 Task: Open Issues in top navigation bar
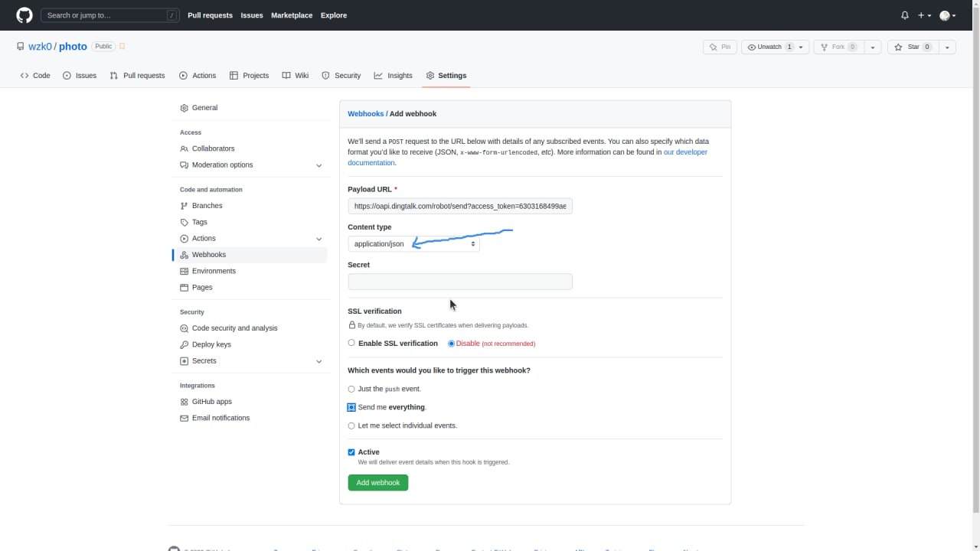coord(252,15)
